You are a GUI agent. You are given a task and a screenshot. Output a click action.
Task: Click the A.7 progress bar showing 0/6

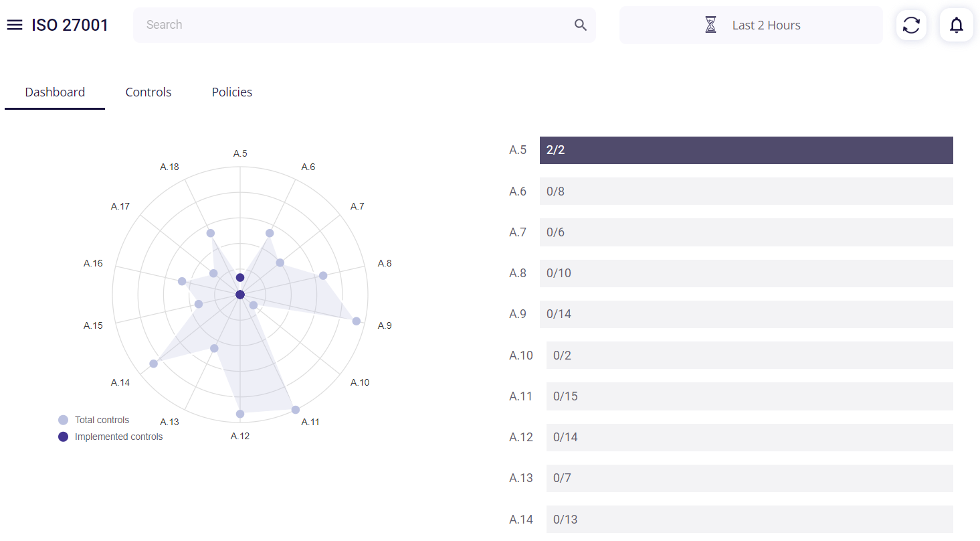tap(747, 232)
